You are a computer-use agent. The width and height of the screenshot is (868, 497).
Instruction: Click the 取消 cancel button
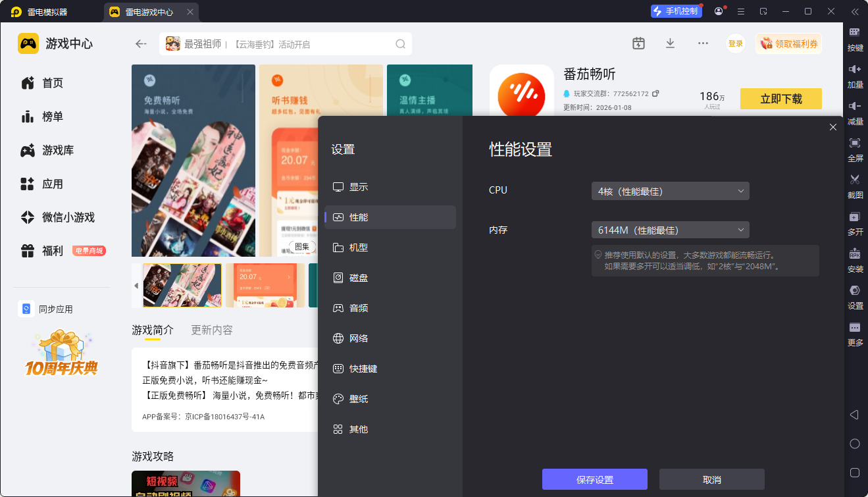(x=711, y=479)
